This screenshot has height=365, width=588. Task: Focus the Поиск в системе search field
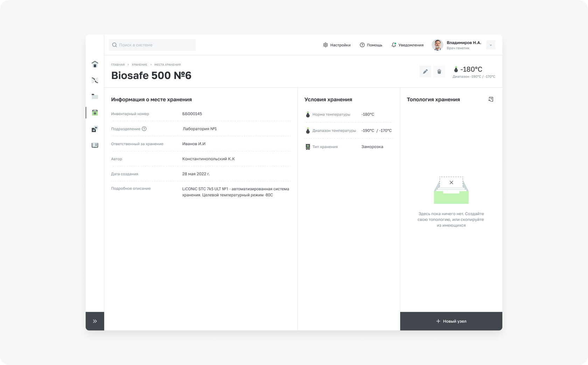pos(152,45)
